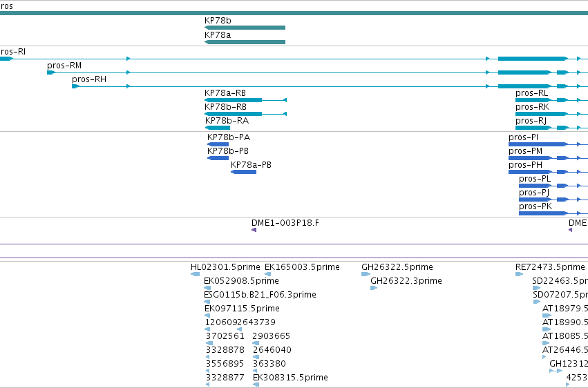The height and width of the screenshot is (388, 588).
Task: Select the pros-PM protein feature
Action: (548, 158)
